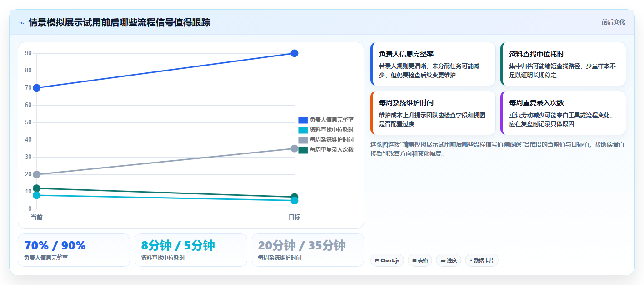Click the description starting 重复劳动减少可能来自工具
Image resolution: width=644 pixels, height=285 pixels.
[x=561, y=119]
